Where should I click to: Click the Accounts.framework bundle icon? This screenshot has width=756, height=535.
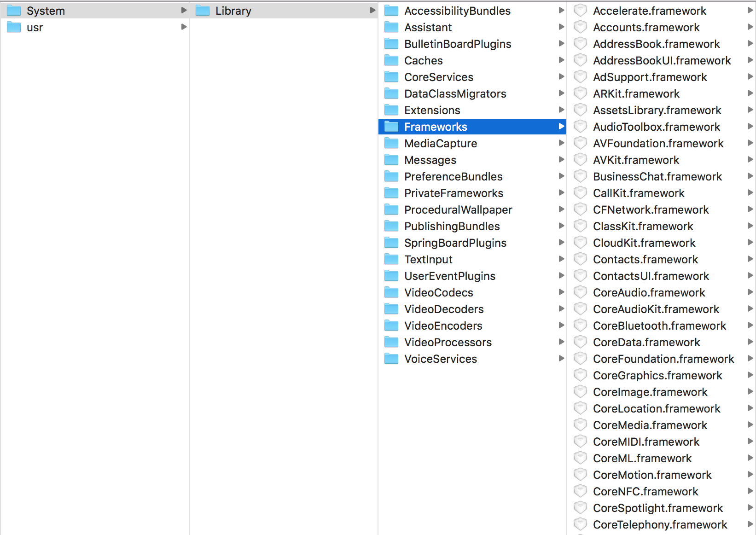(x=580, y=27)
